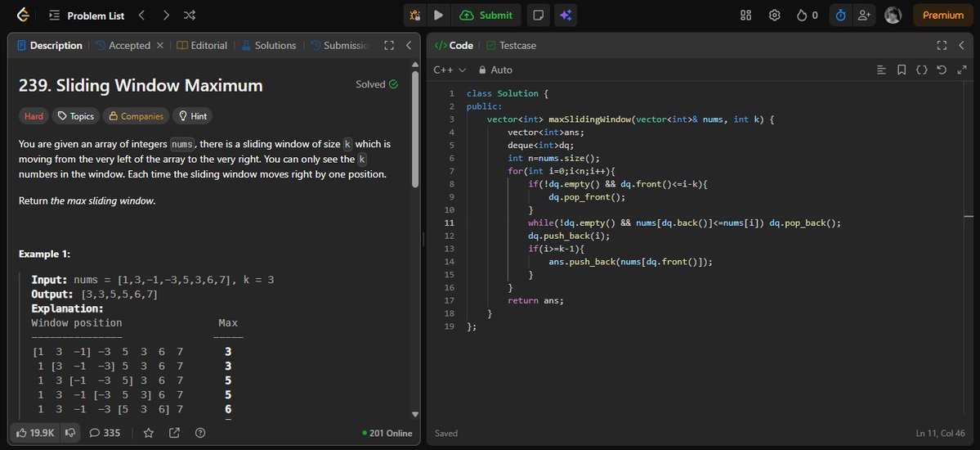Open settings gear in top bar
The height and width of the screenshot is (450, 980).
[774, 15]
